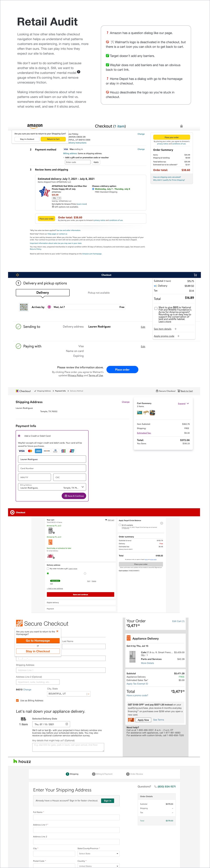Open the Houzz Select State dropdown

click(99, 854)
